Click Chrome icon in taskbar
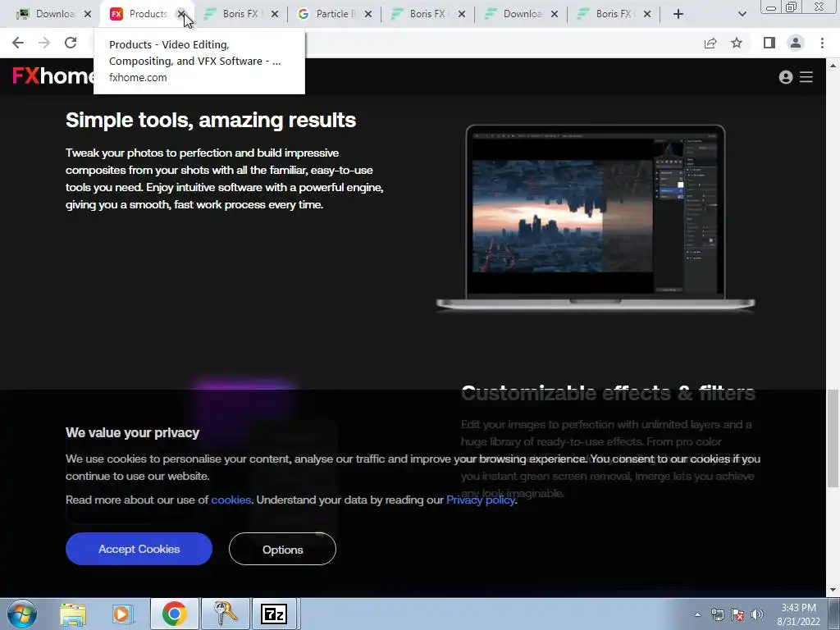The image size is (840, 630). coord(174,614)
